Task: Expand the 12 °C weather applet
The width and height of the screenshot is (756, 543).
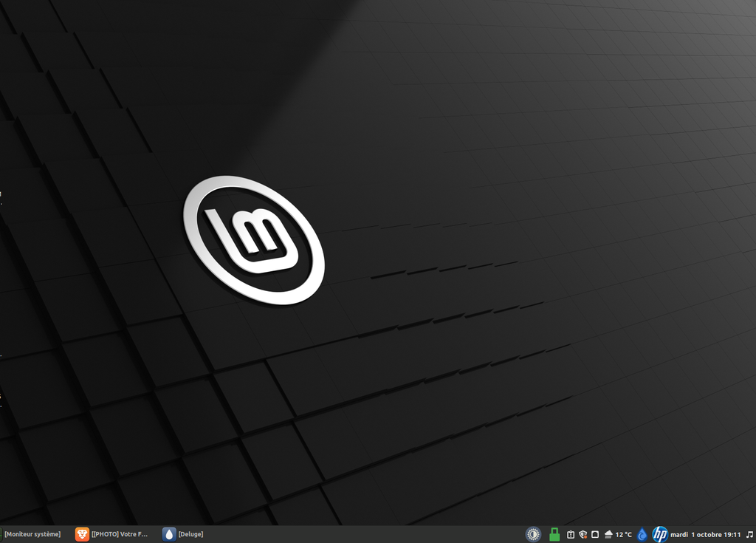Action: coord(624,534)
